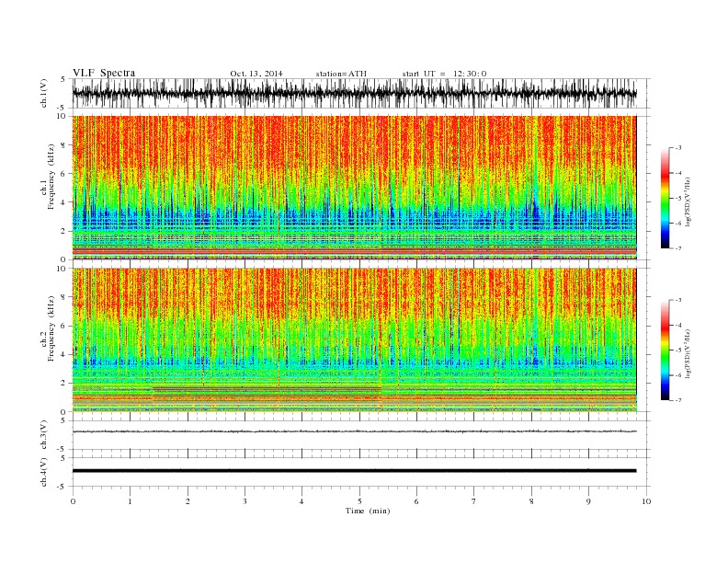728x563 pixels.
Task: Click the time axis tick label "5"
Action: [359, 501]
